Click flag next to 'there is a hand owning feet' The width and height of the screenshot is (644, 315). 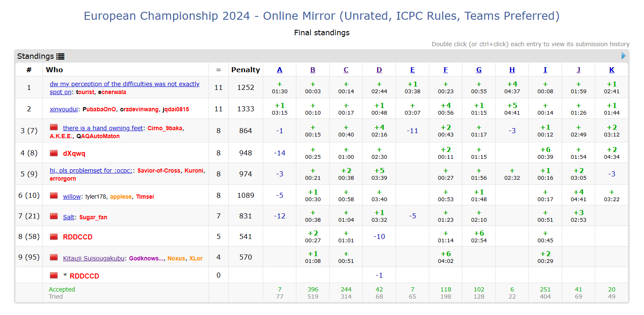53,127
